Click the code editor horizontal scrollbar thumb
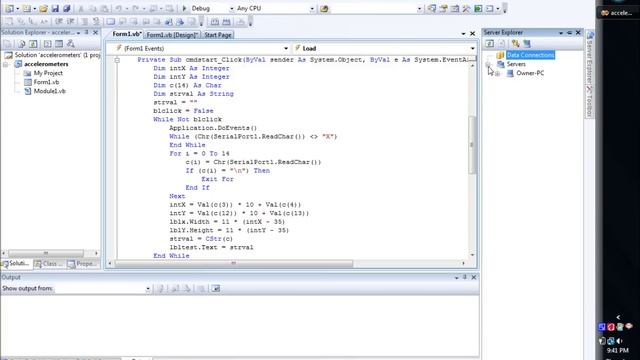This screenshot has width=640, height=360. point(234,263)
